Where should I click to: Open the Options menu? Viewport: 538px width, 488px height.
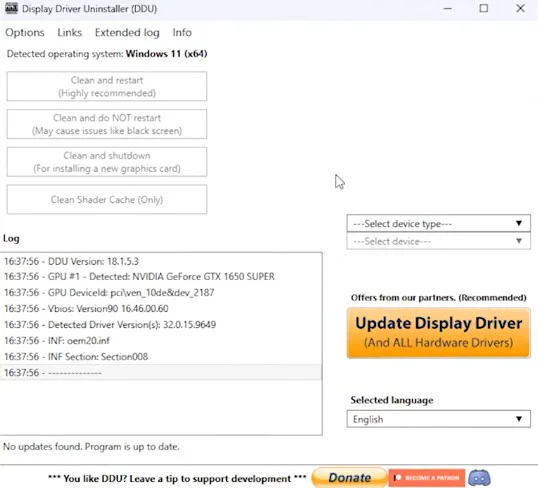[25, 33]
